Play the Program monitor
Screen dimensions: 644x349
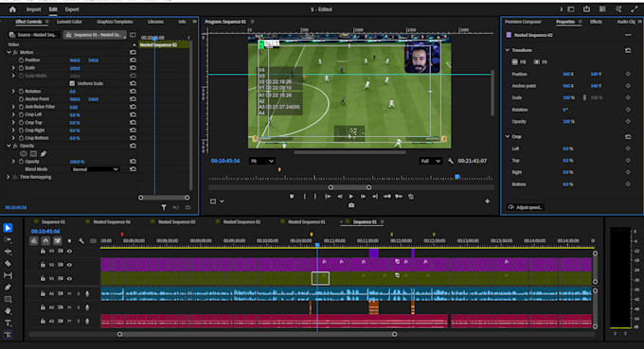point(351,197)
